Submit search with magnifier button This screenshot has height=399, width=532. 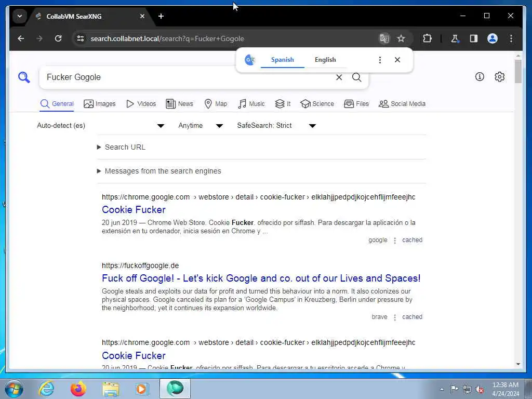[x=356, y=77]
